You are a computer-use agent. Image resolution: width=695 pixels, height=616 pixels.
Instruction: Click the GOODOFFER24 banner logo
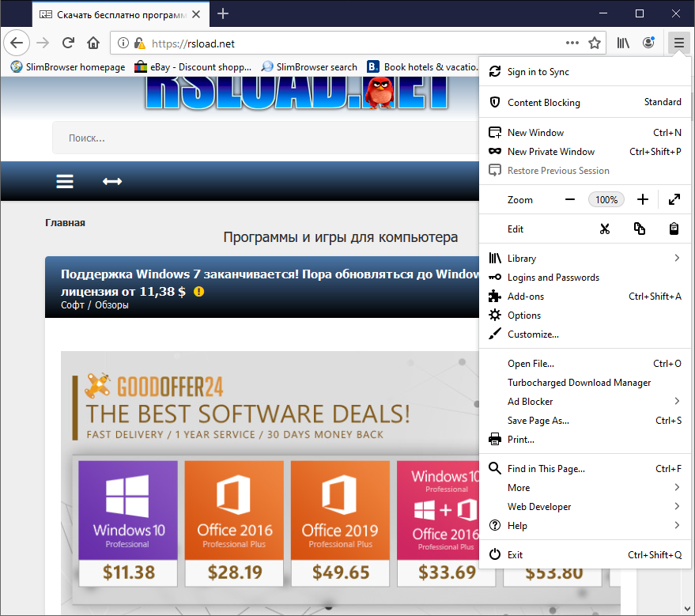154,386
